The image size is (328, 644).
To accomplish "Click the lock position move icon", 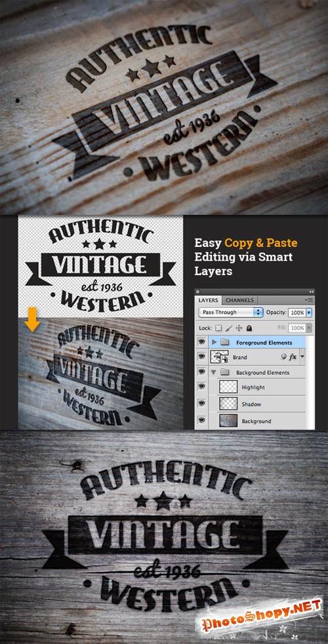I will [x=239, y=328].
